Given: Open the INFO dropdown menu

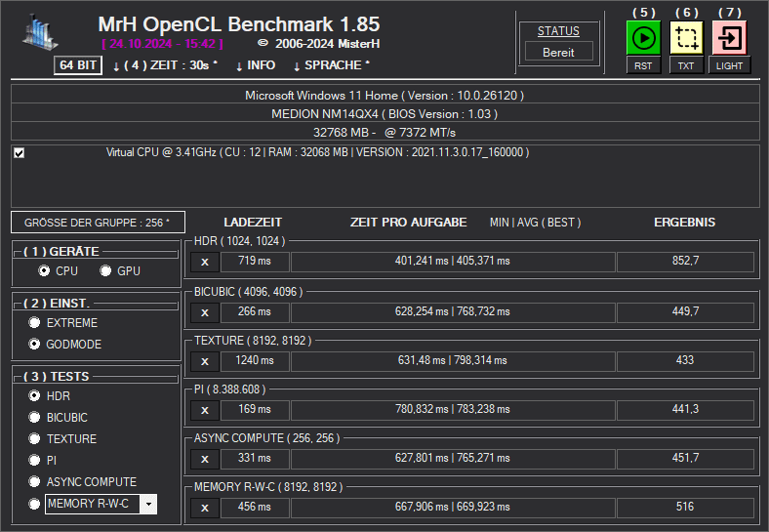Looking at the screenshot, I should [256, 65].
